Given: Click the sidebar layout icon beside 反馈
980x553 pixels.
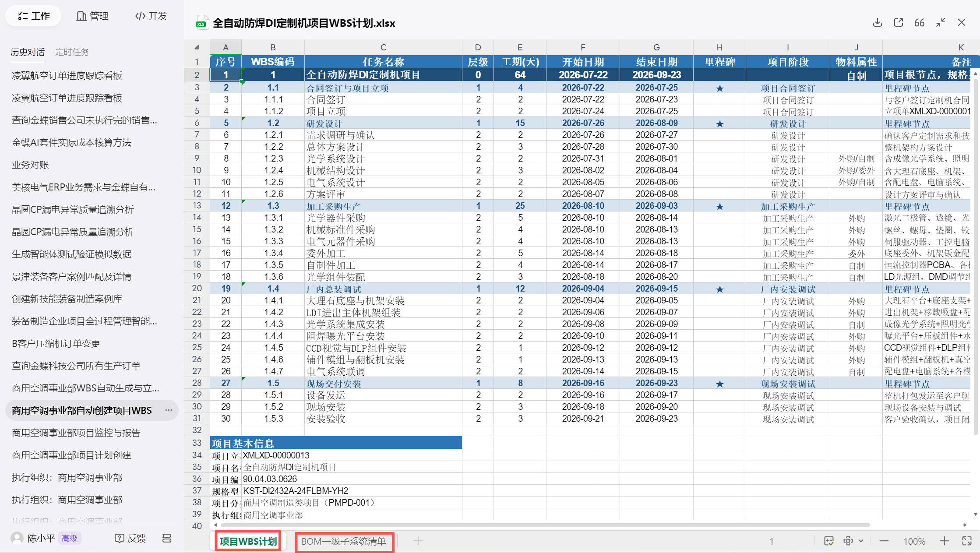Looking at the screenshot, I should [x=167, y=538].
